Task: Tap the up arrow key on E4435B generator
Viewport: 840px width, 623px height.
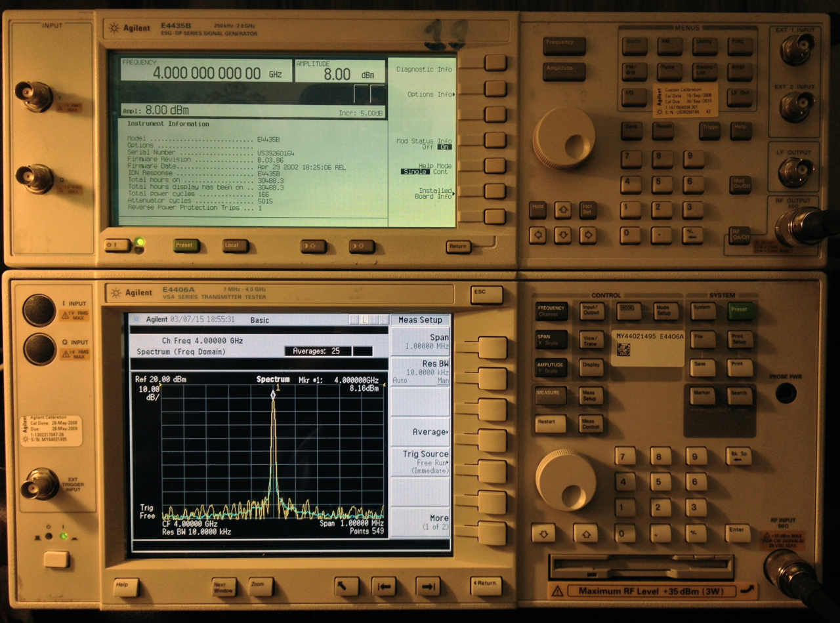Action: pos(562,210)
